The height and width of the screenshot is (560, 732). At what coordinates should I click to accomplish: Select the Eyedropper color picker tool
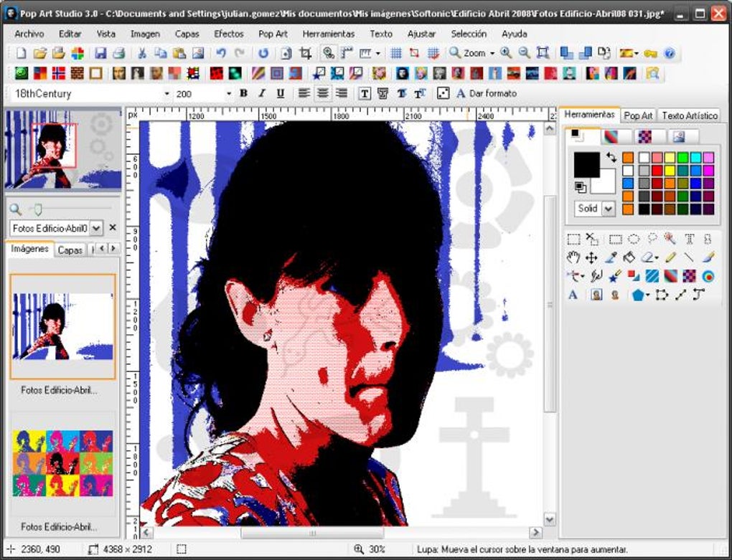(611, 257)
